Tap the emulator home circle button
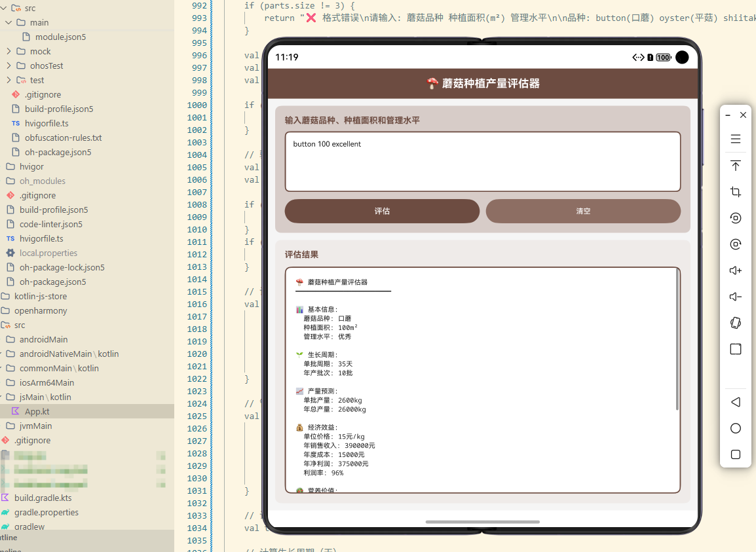Image resolution: width=756 pixels, height=552 pixels. [x=735, y=428]
